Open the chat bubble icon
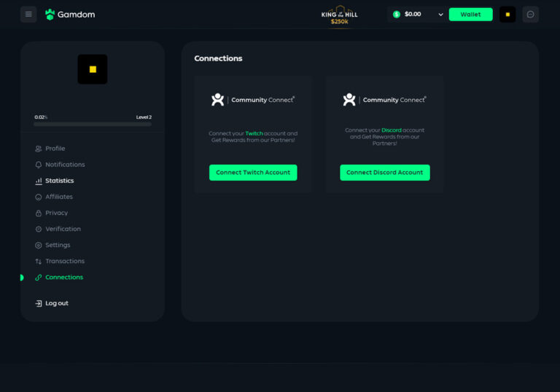This screenshot has height=392, width=560. tap(530, 14)
